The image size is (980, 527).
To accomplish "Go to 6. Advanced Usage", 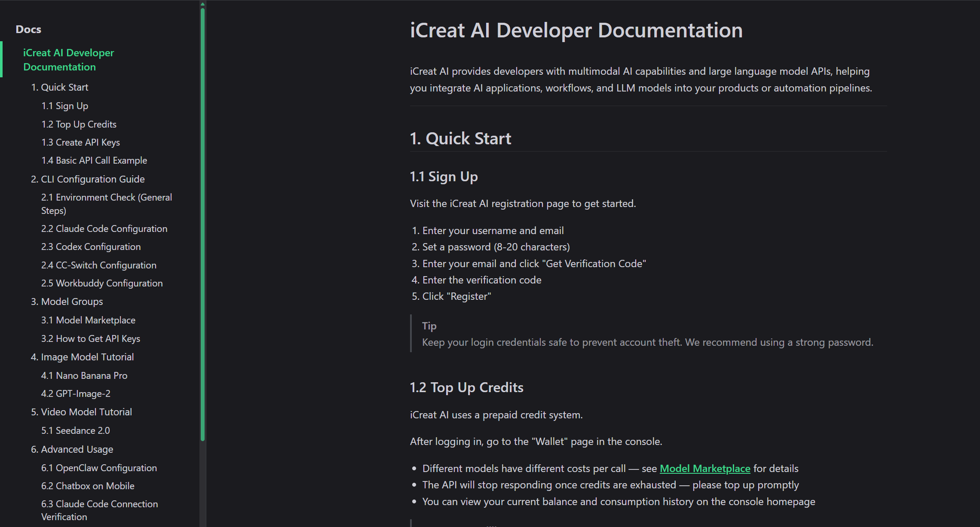I will pos(72,449).
